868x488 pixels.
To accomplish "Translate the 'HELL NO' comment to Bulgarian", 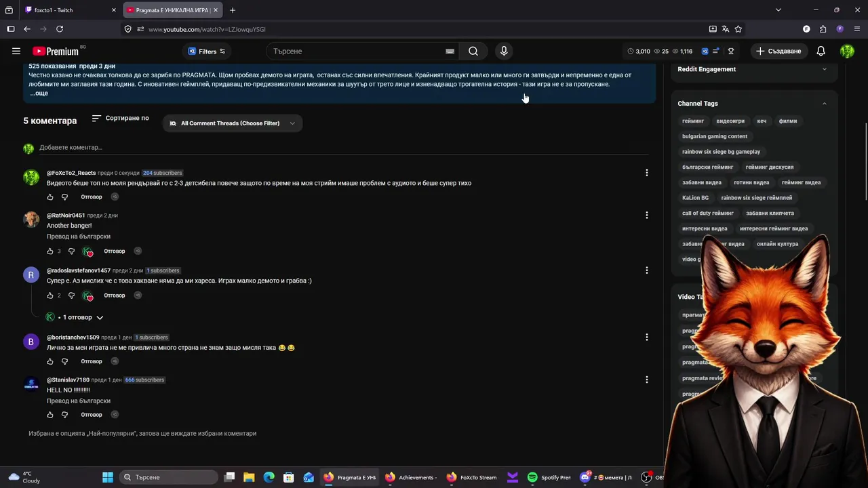I will [x=79, y=401].
